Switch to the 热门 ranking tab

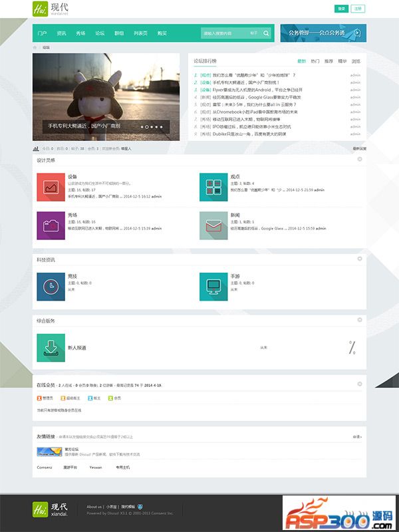coord(315,61)
